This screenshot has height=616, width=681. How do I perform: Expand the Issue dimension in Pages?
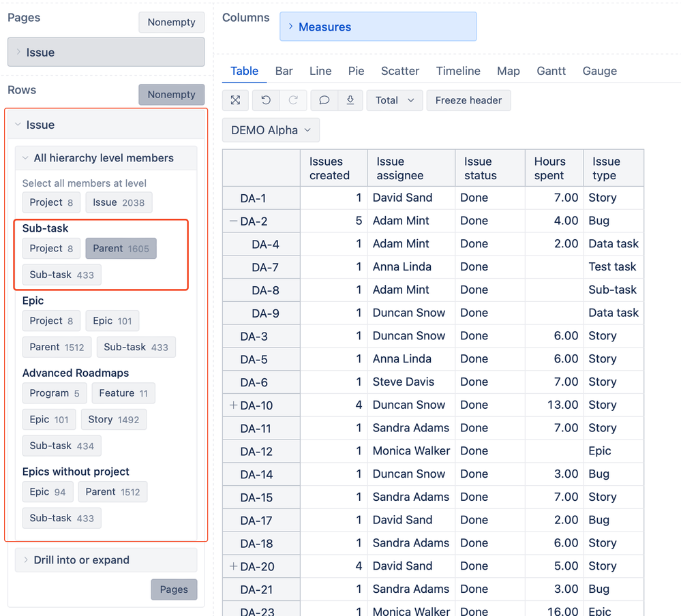106,52
